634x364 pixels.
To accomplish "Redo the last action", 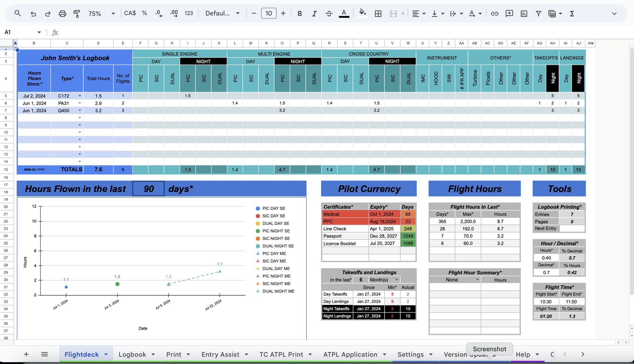I will [48, 14].
